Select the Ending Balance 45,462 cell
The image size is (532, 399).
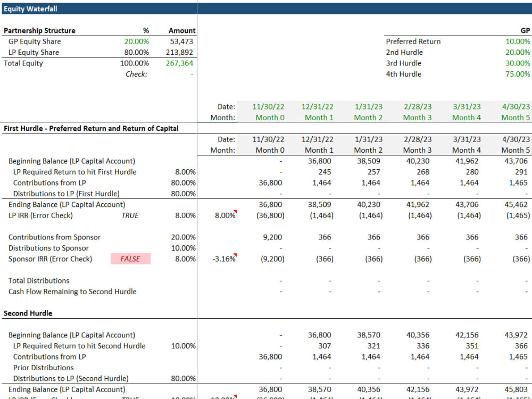pos(518,204)
